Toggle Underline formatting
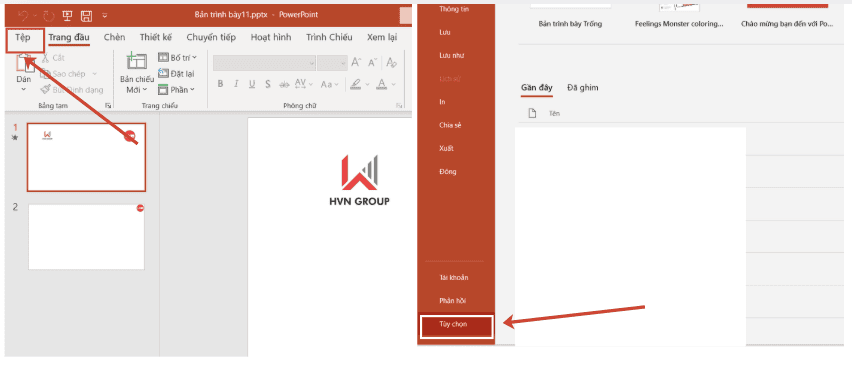This screenshot has width=852, height=375. click(252, 84)
